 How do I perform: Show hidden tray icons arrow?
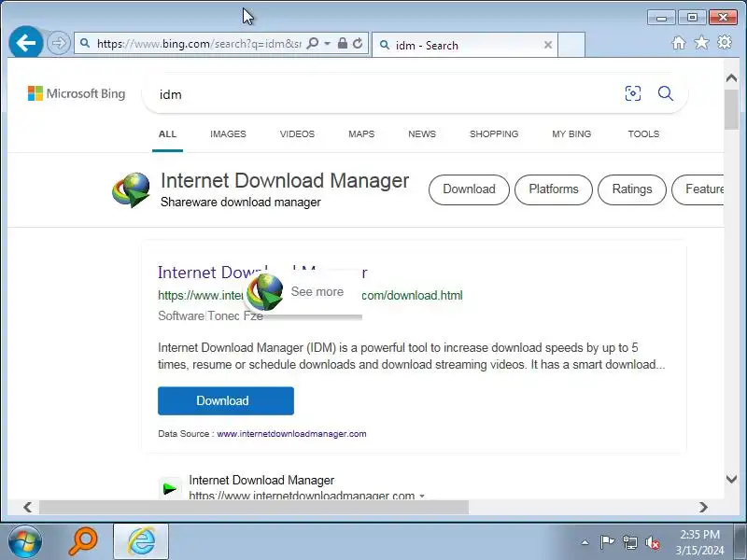(585, 542)
